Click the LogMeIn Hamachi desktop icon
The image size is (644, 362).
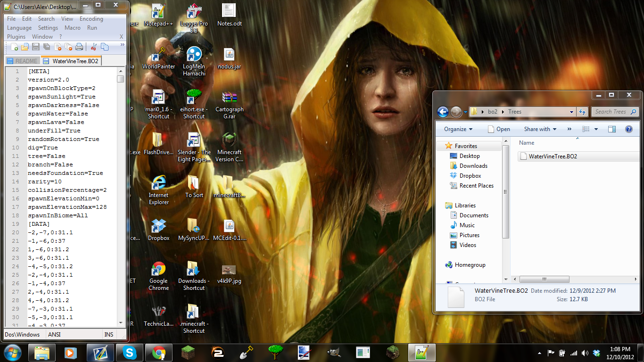[x=194, y=61]
